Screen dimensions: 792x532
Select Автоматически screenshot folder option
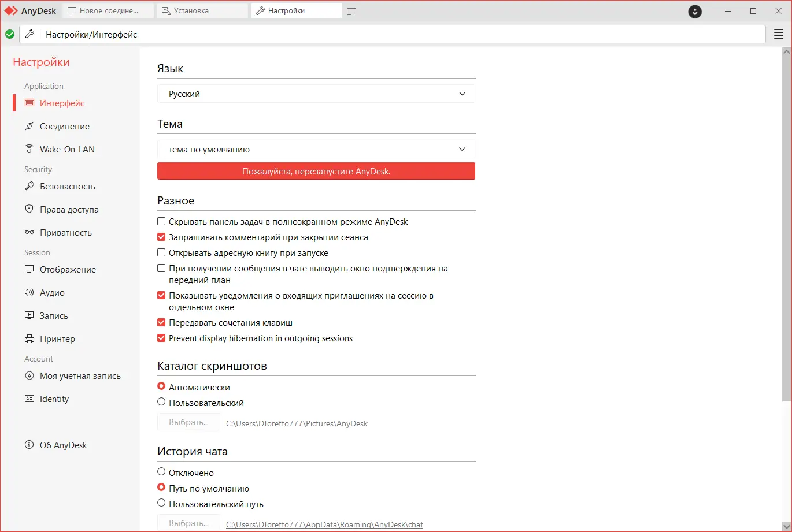click(161, 386)
